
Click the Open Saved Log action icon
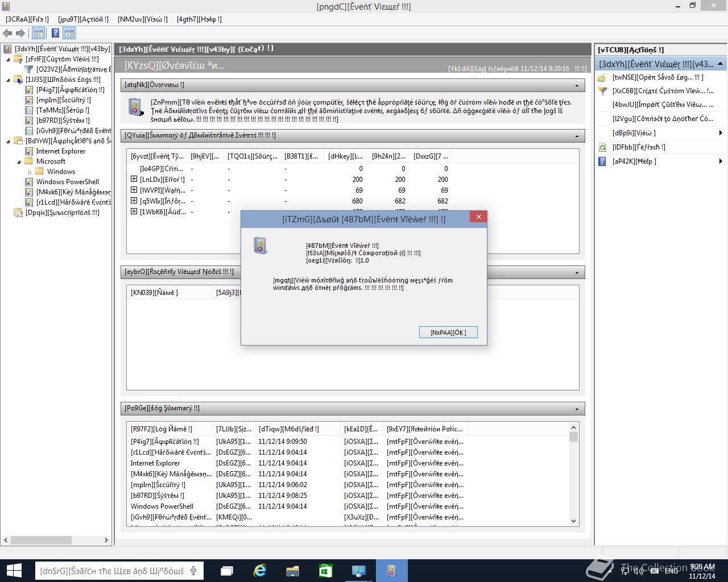[x=603, y=77]
